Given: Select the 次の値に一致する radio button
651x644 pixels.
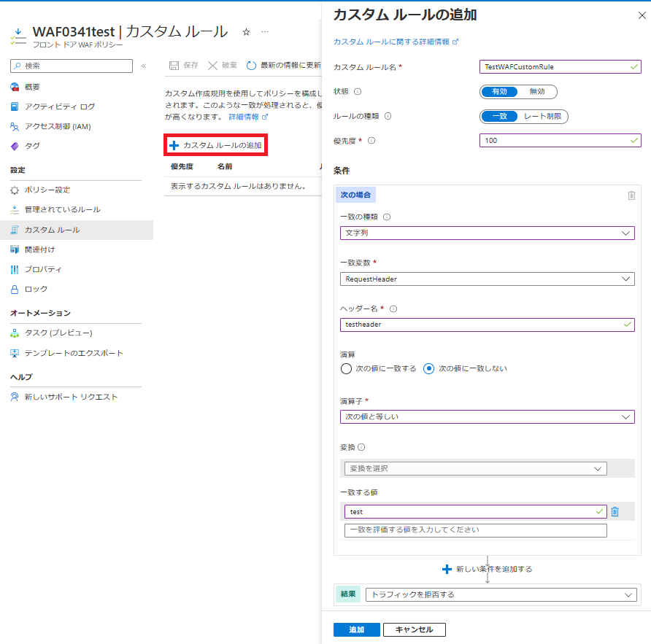Looking at the screenshot, I should tap(346, 368).
